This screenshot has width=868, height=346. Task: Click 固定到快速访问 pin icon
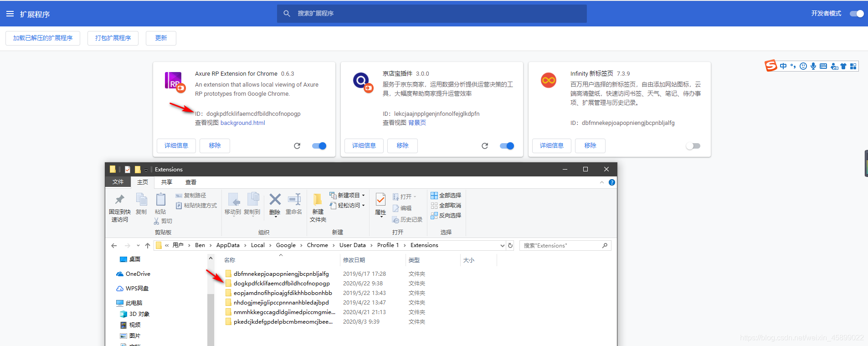click(x=119, y=199)
